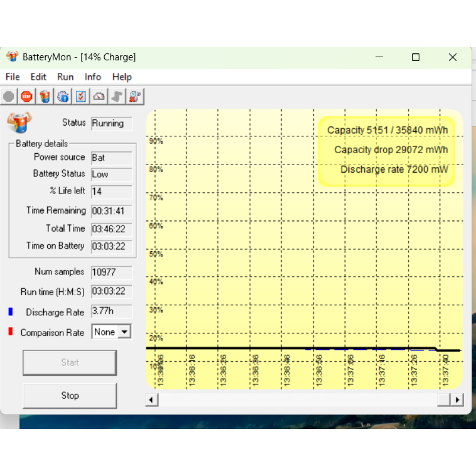Open the Help menu

coord(122,77)
